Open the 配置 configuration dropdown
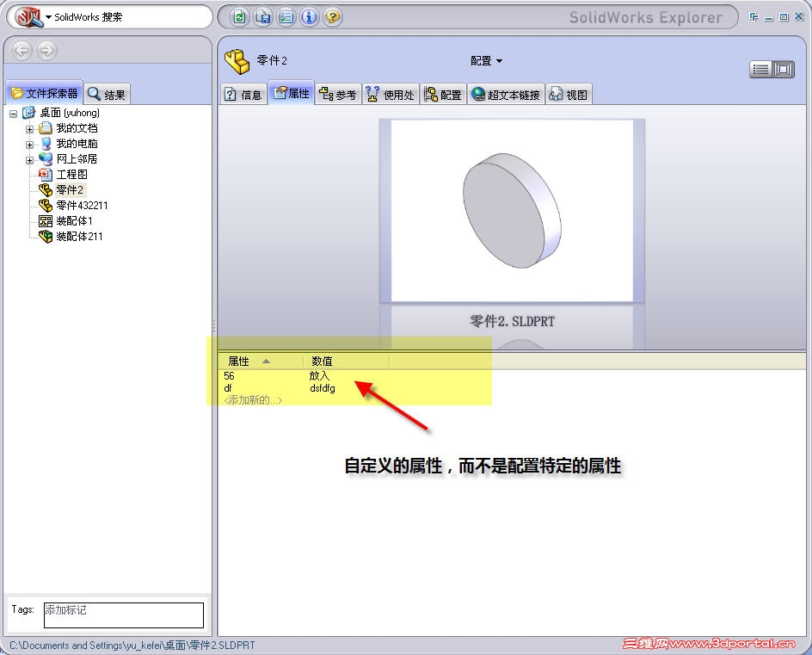812x655 pixels. [486, 60]
